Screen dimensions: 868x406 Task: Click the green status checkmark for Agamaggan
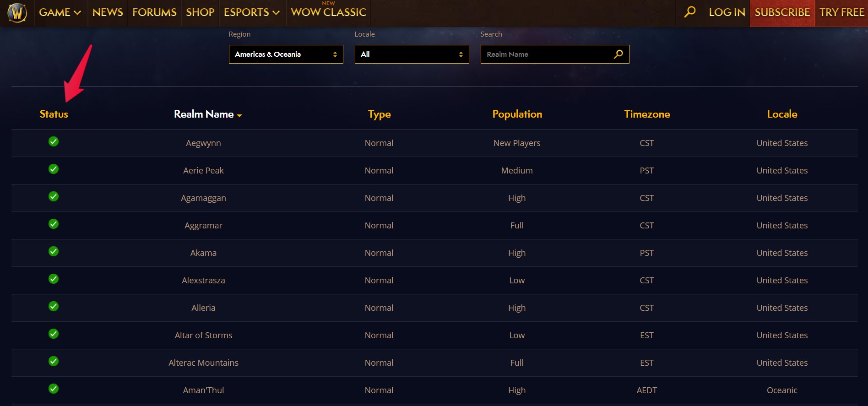54,196
